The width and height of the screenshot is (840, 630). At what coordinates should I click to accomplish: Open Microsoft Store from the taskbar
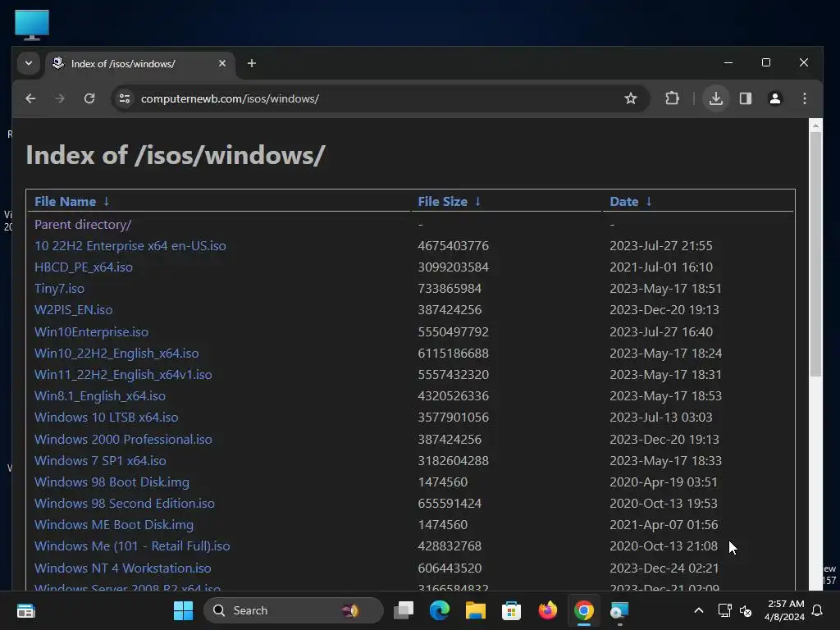(511, 610)
